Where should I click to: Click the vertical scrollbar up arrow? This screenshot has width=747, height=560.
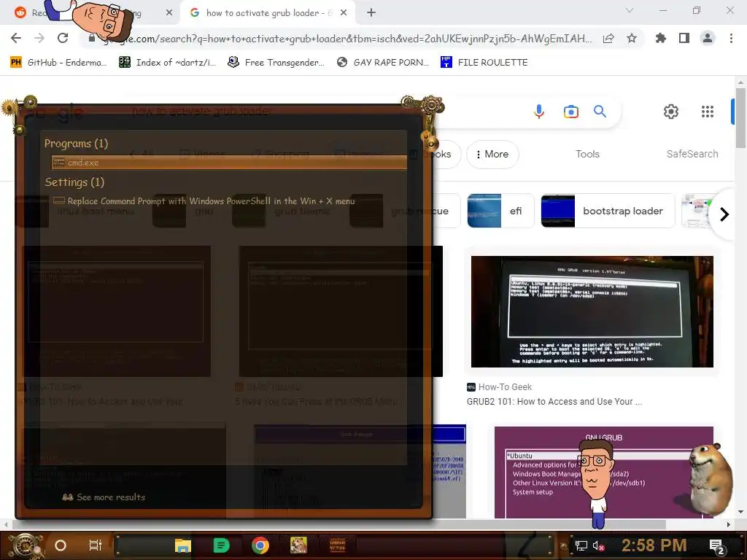(740, 81)
